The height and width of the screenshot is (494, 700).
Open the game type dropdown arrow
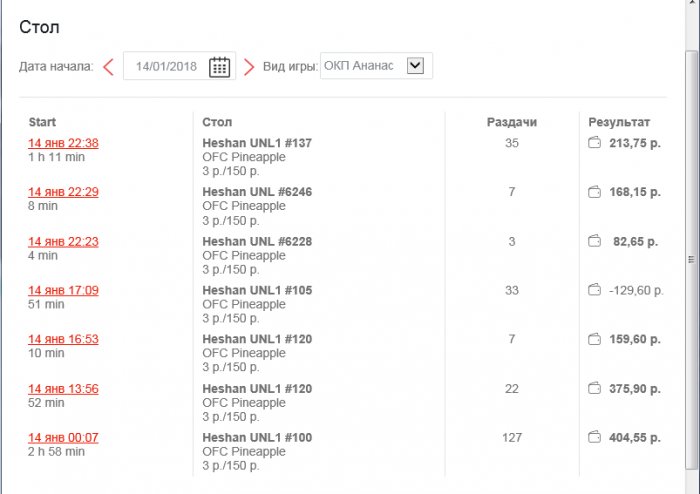pos(415,66)
